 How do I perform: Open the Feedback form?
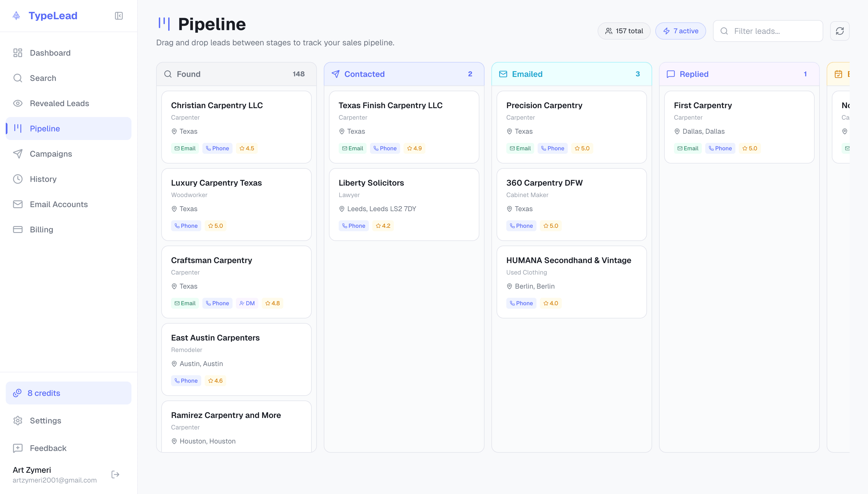(x=48, y=448)
